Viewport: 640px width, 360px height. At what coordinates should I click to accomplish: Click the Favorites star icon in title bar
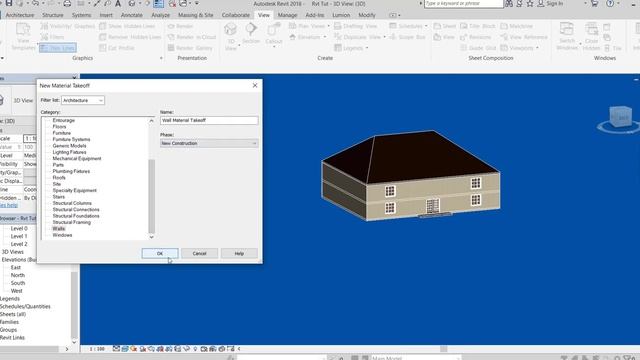pyautogui.click(x=529, y=4)
